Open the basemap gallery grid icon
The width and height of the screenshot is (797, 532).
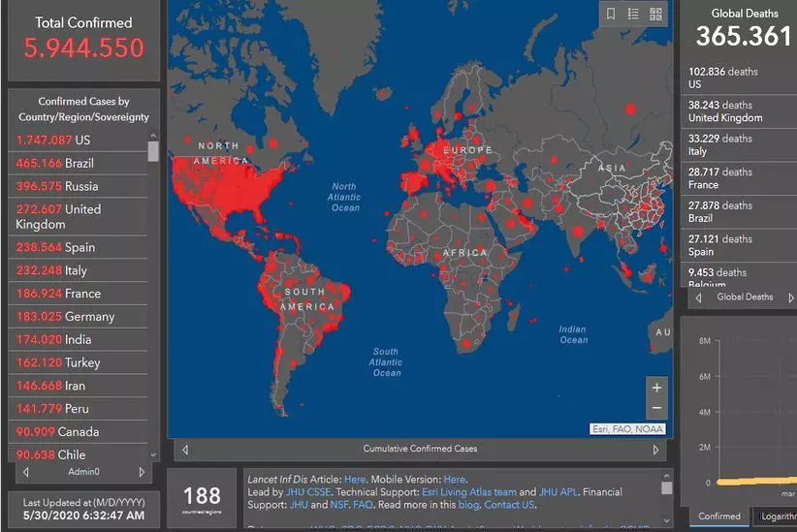(x=656, y=14)
